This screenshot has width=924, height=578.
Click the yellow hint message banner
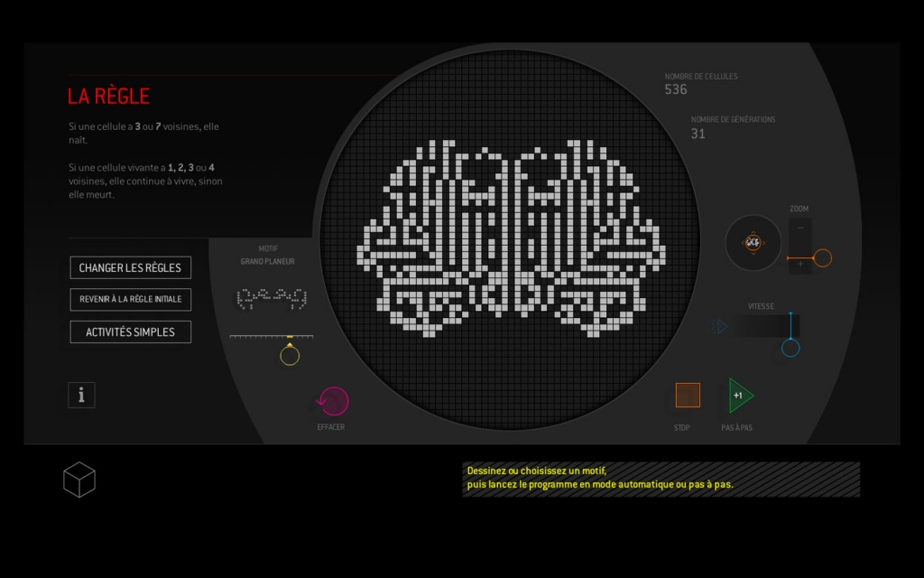[661, 479]
